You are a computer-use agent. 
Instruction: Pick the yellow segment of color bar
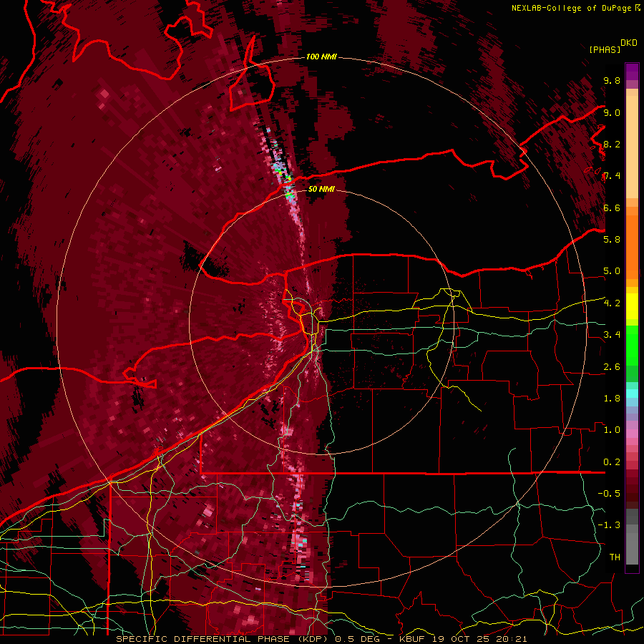632,306
